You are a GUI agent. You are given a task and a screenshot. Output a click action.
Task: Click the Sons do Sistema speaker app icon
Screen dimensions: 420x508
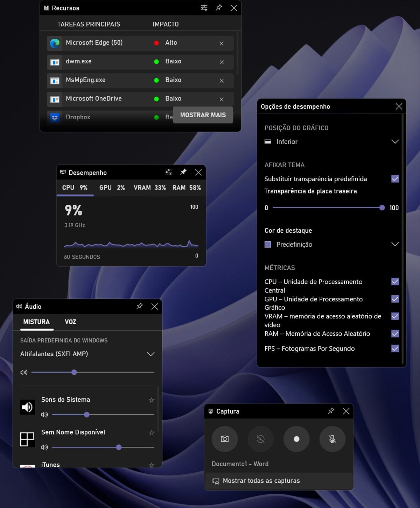click(27, 407)
